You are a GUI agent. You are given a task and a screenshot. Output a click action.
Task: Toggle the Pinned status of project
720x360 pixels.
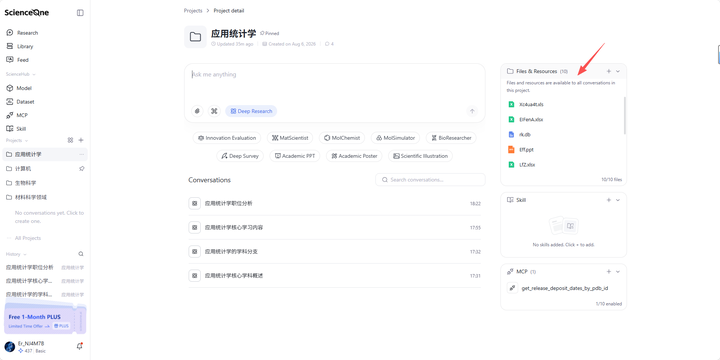tap(270, 34)
